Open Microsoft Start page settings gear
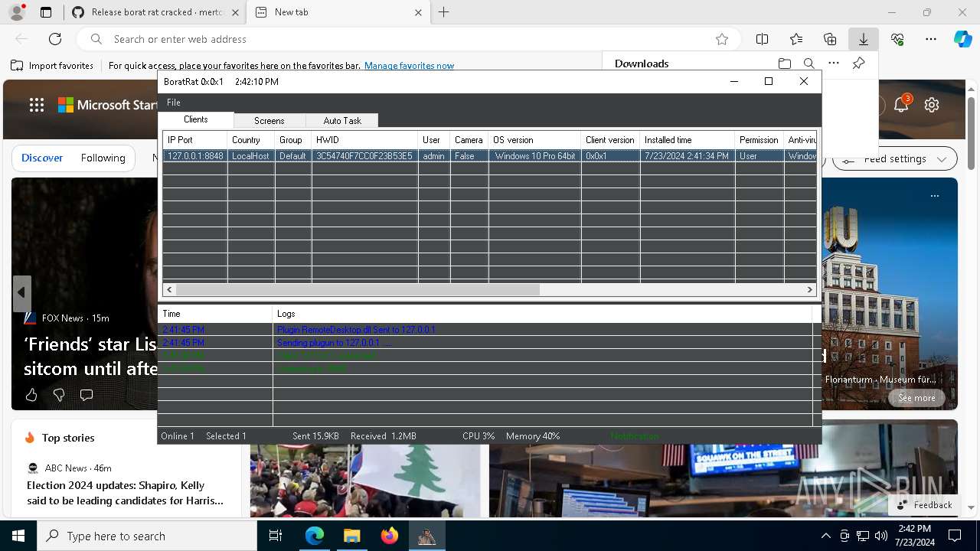 [932, 105]
